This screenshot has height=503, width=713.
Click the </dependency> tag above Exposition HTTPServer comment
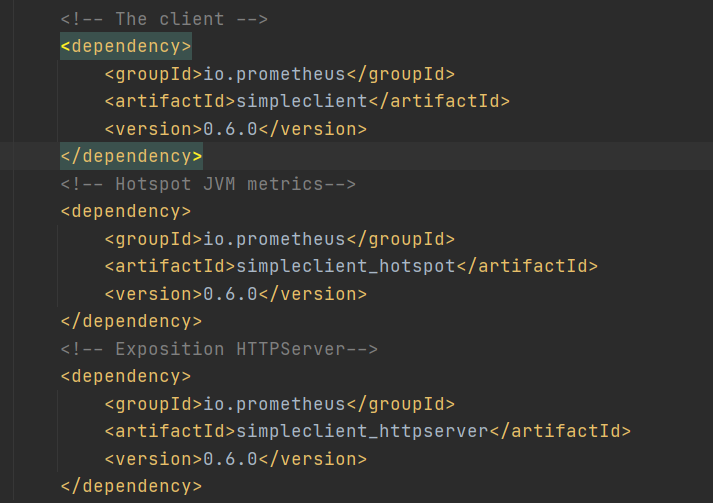(131, 321)
